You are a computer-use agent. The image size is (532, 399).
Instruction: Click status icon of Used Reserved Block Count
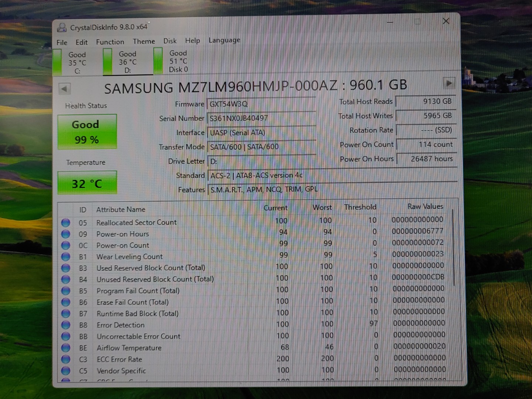point(66,268)
